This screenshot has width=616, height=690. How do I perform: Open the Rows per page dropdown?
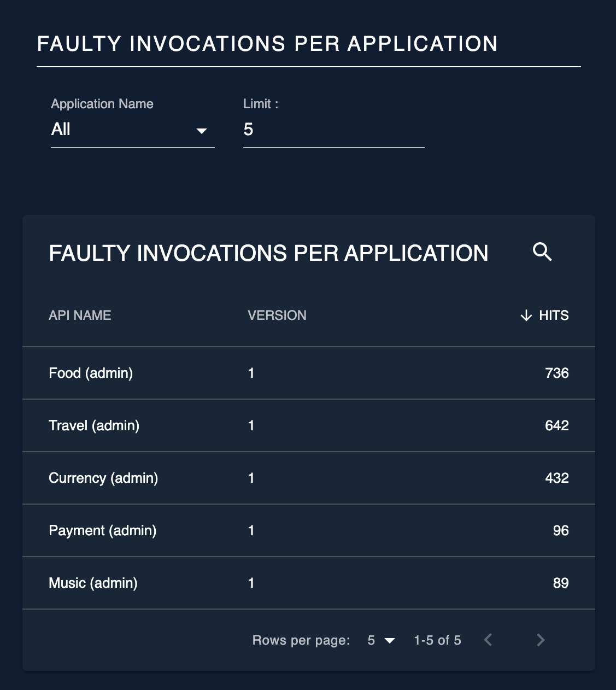pos(381,640)
